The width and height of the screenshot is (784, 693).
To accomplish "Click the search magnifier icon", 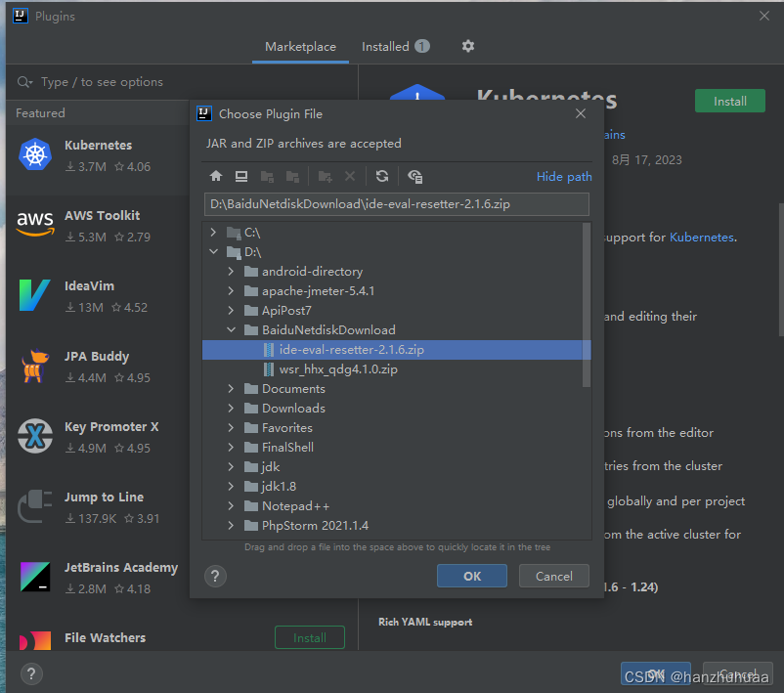I will tap(24, 81).
